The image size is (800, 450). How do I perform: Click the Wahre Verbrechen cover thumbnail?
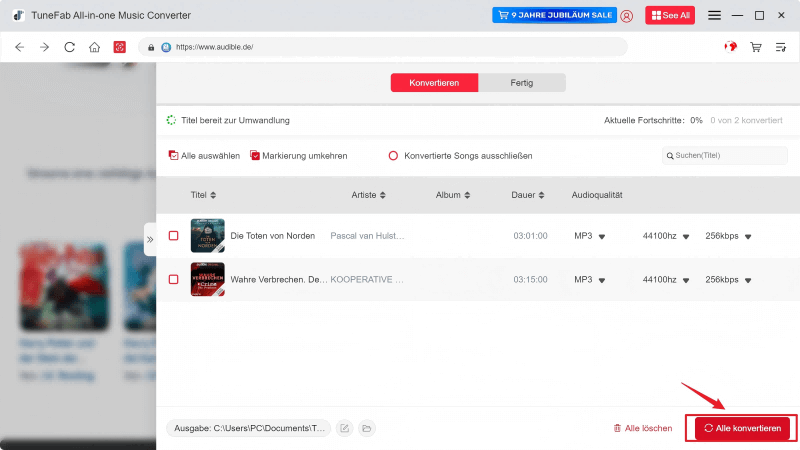[x=208, y=280]
